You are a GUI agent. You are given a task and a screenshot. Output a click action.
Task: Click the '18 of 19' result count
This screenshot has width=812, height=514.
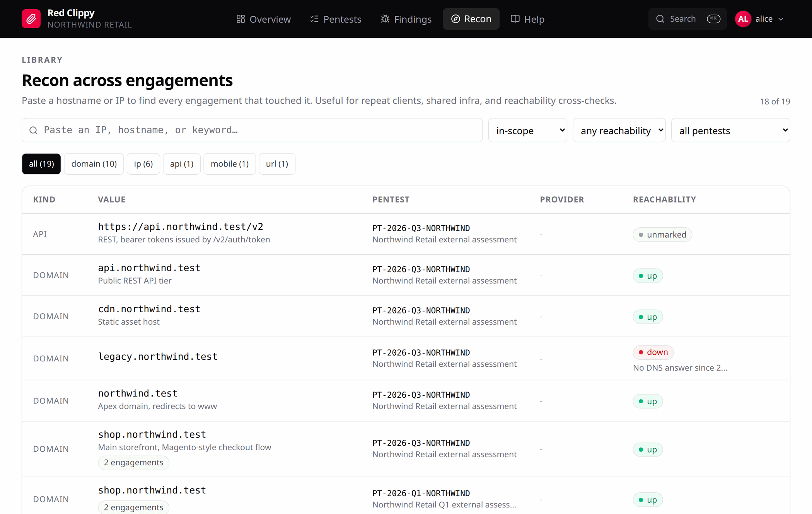pyautogui.click(x=775, y=102)
